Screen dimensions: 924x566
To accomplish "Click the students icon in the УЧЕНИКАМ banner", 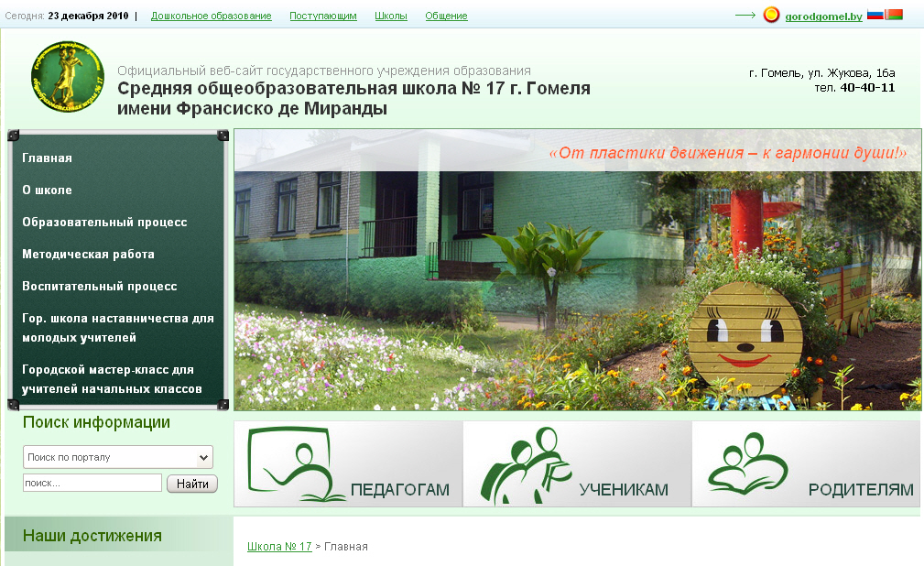I will (x=526, y=464).
